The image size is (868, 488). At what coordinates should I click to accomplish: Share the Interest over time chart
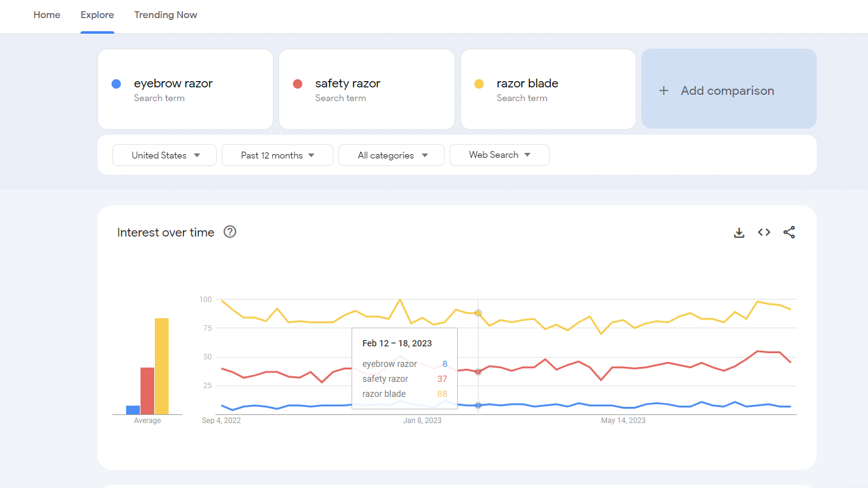tap(789, 232)
